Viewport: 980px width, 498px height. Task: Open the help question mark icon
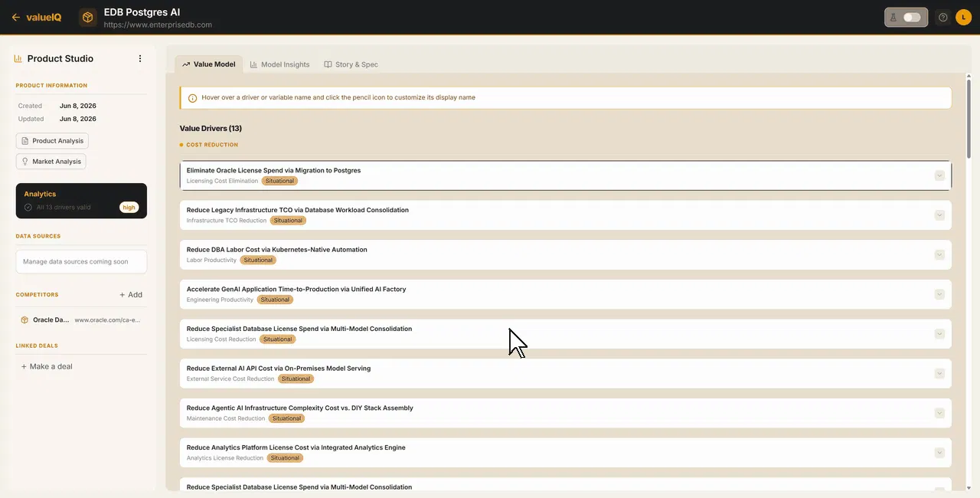[x=943, y=17]
